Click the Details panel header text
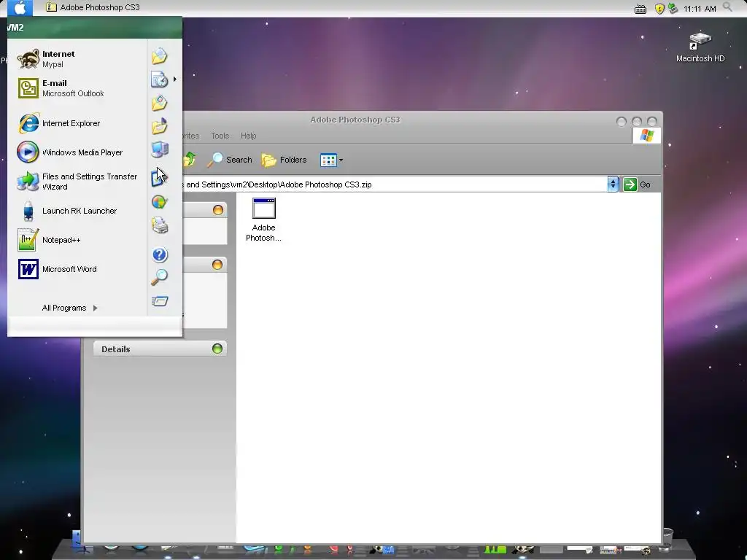747x560 pixels. pos(116,349)
